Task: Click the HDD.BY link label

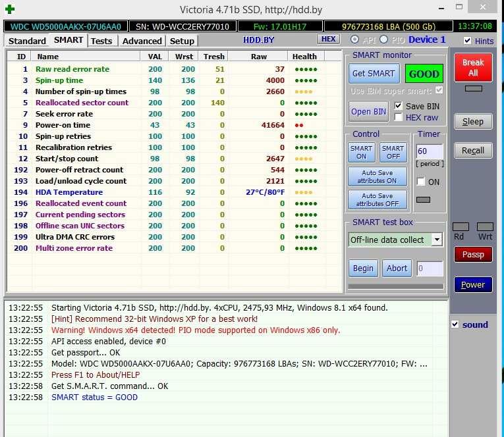Action: click(258, 39)
